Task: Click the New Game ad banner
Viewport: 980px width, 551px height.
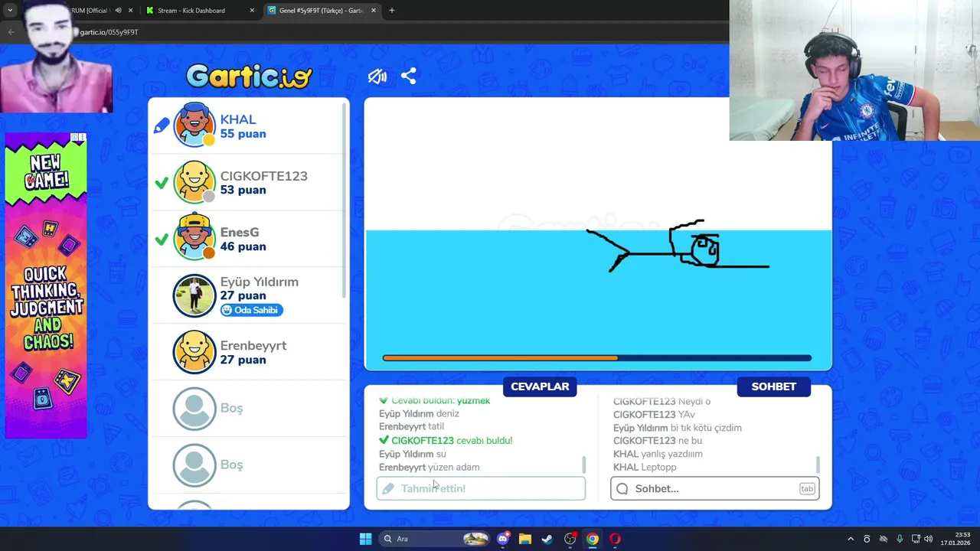Action: (46, 285)
